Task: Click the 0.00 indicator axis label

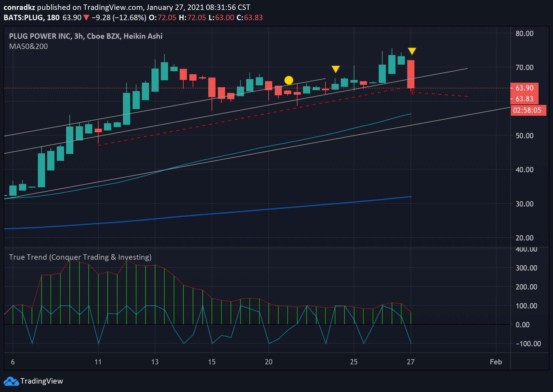Action: coord(523,325)
